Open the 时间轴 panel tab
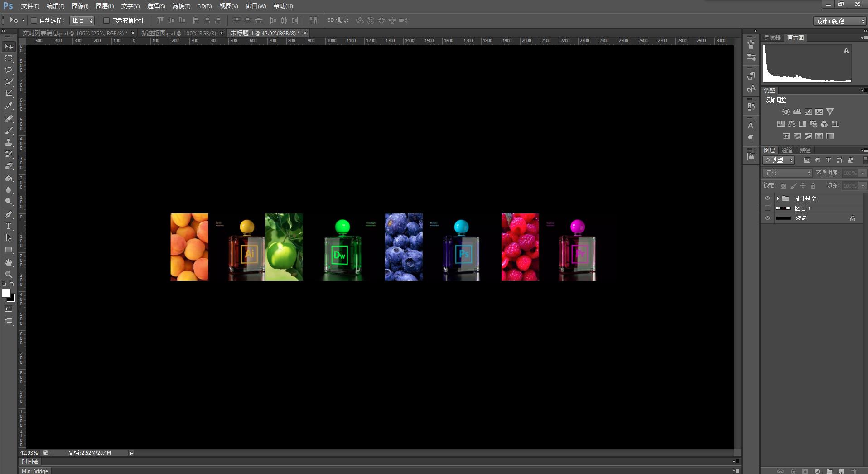 tap(30, 461)
